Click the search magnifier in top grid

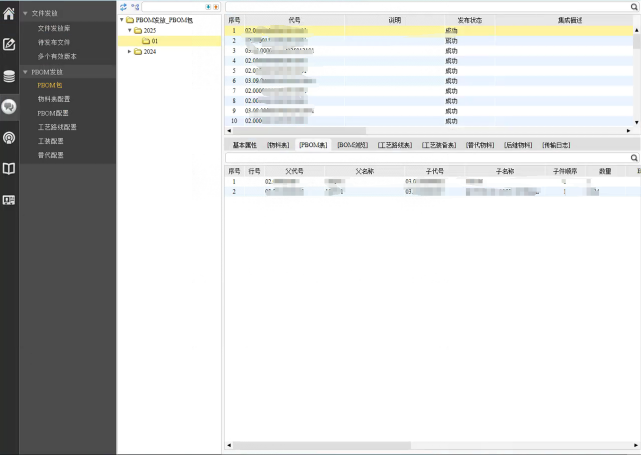coord(634,6)
